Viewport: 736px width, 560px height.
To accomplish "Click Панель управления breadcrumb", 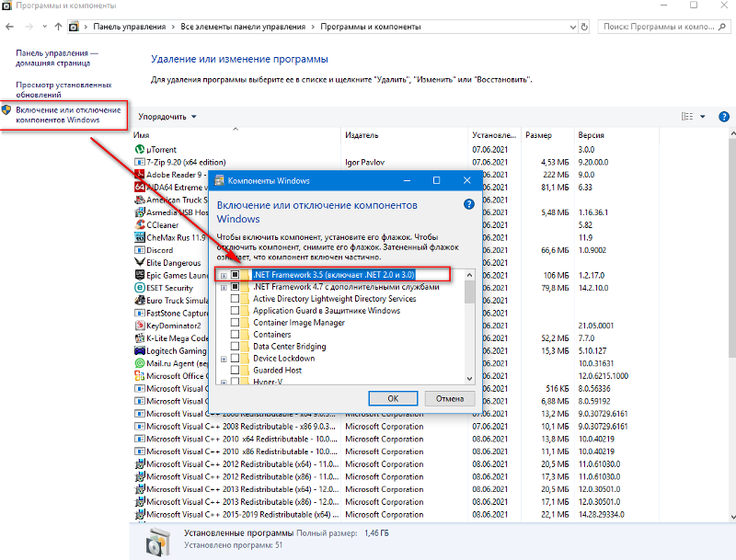I will (129, 27).
